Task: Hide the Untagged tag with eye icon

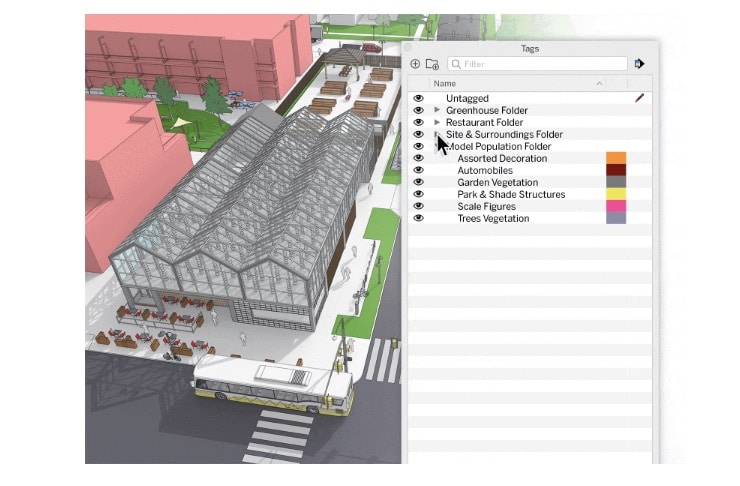Action: pos(418,98)
